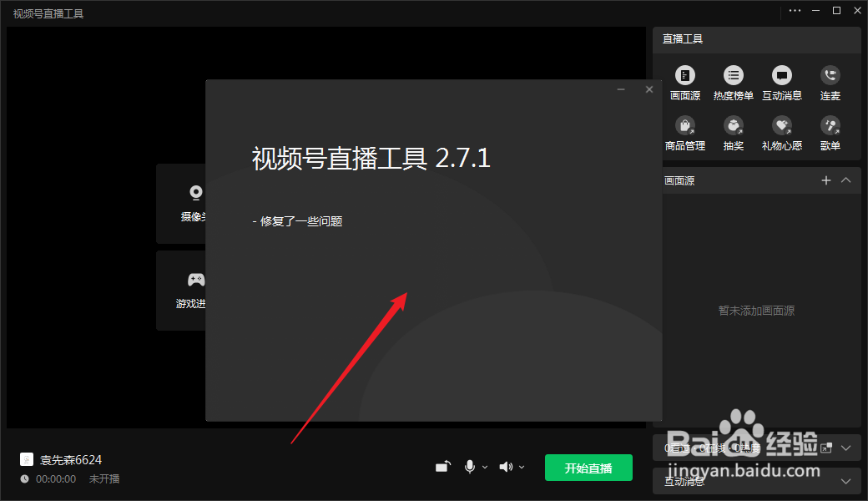Open the 歌单 song list tool

pyautogui.click(x=830, y=125)
